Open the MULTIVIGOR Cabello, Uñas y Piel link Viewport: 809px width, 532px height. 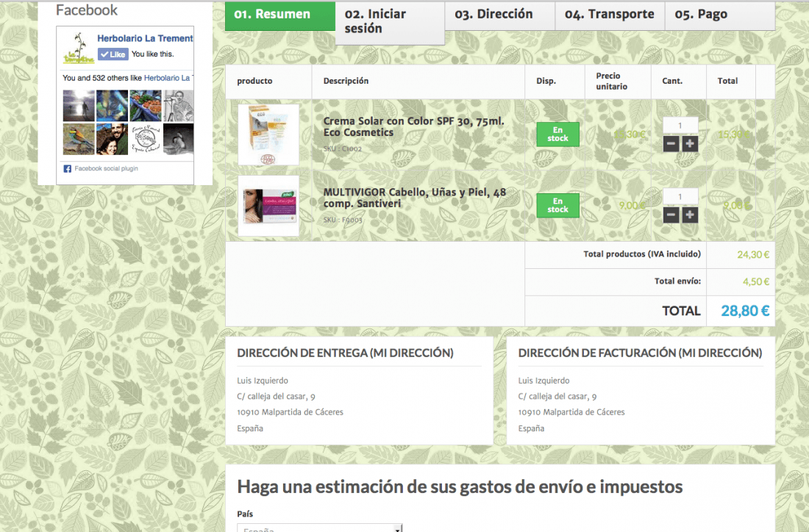coord(414,198)
